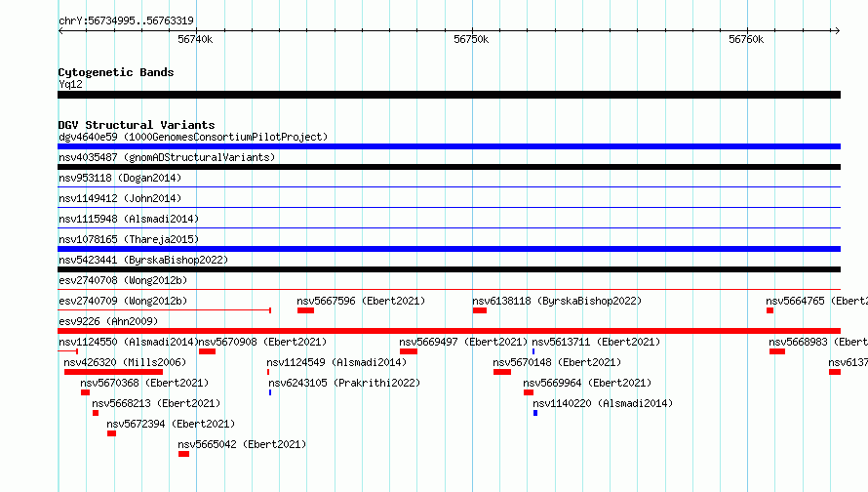Click blue glyph under nsv1140220
Screen dimensions: 868x492
[535, 413]
